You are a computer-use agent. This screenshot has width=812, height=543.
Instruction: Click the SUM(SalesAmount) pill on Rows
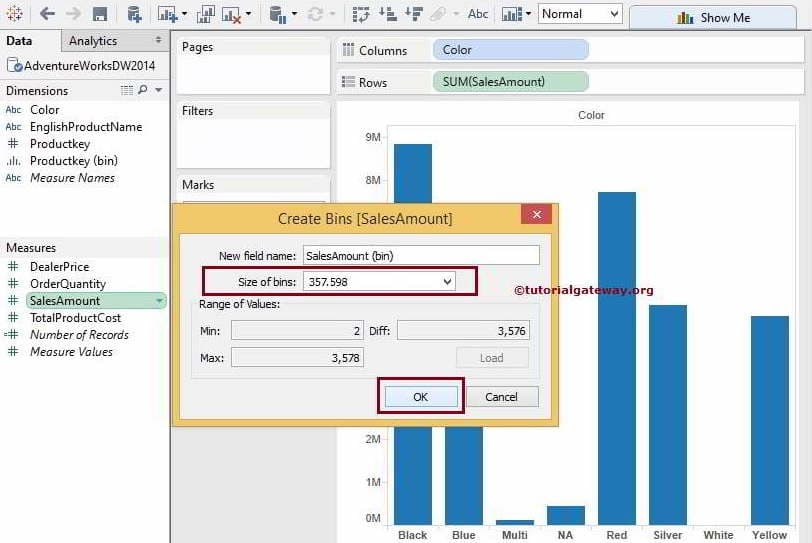coord(511,81)
